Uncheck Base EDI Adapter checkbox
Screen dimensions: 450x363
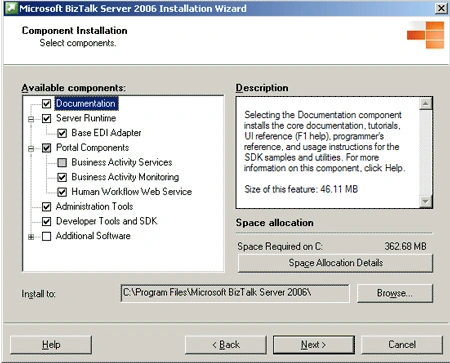[x=62, y=133]
